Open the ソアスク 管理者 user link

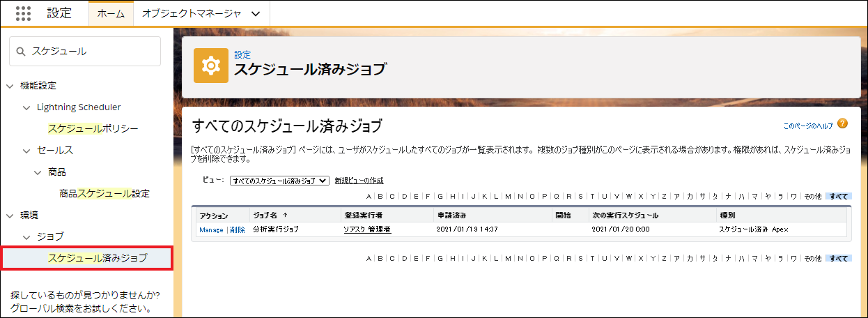[x=366, y=229]
